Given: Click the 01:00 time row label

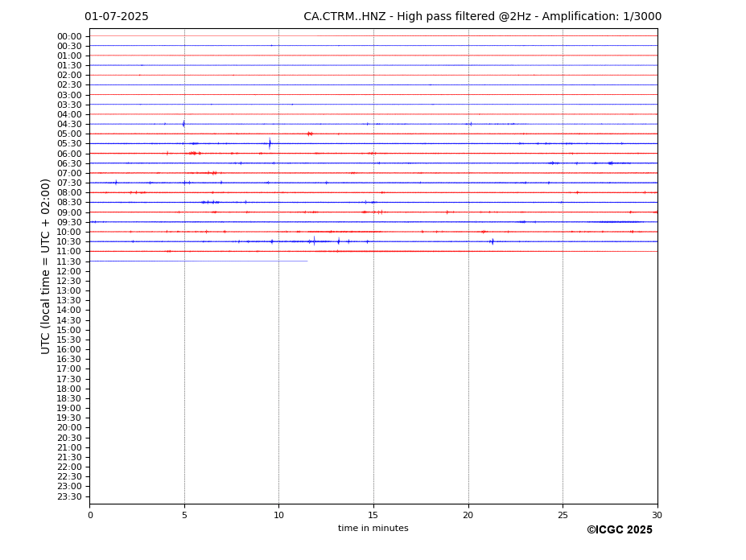Looking at the screenshot, I should [69, 56].
